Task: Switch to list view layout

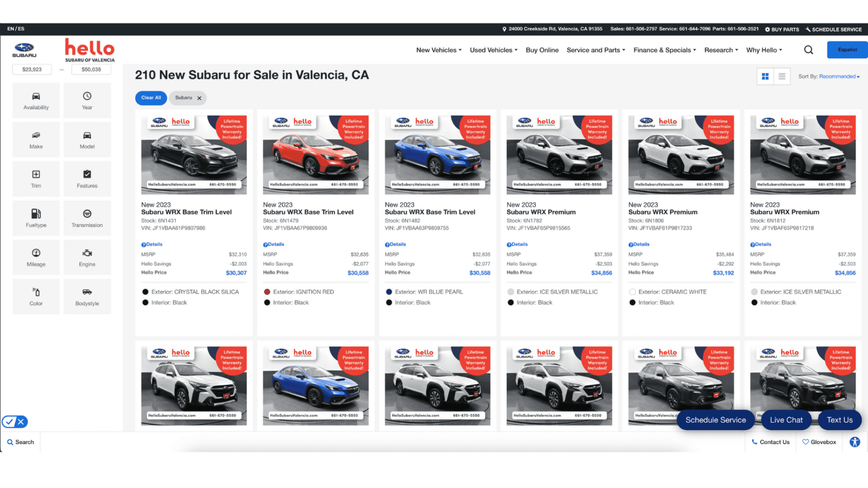Action: tap(782, 76)
